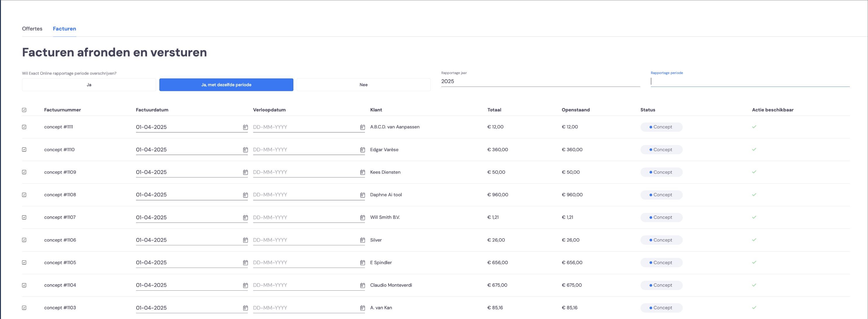Open Verloopdatum calendar for Daphne Ai tool
This screenshot has width=868, height=319.
[x=363, y=195]
